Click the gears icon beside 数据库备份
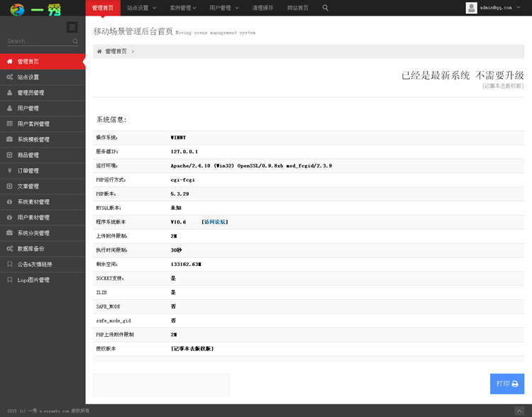The width and height of the screenshot is (532, 417). [x=10, y=249]
